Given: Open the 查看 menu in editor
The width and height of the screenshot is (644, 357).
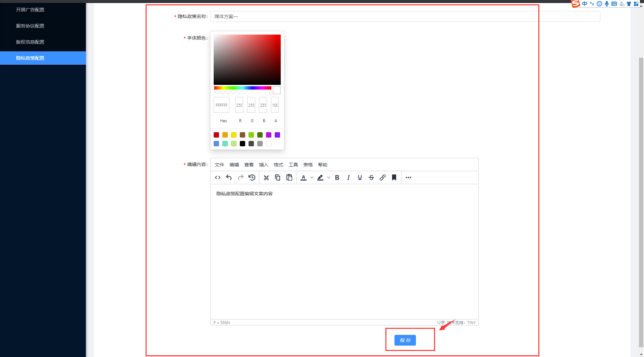Looking at the screenshot, I should coord(249,165).
